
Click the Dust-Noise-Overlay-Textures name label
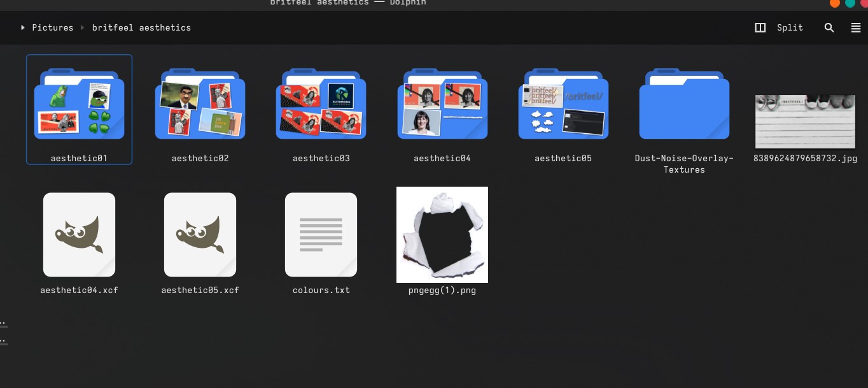(684, 164)
